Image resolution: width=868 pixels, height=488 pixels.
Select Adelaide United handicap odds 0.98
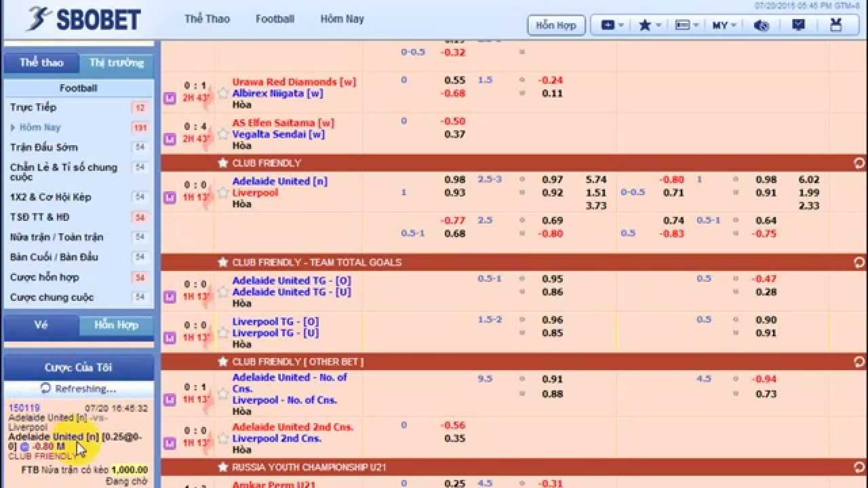[455, 180]
